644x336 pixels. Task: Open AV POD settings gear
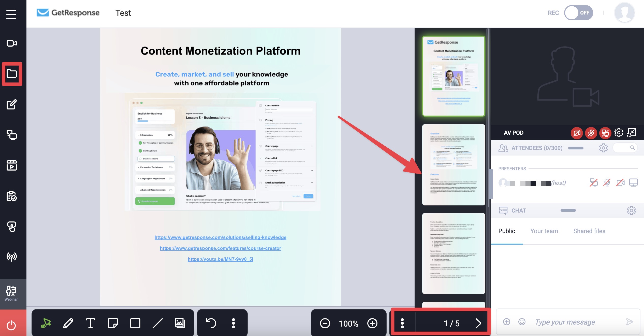[x=619, y=133]
